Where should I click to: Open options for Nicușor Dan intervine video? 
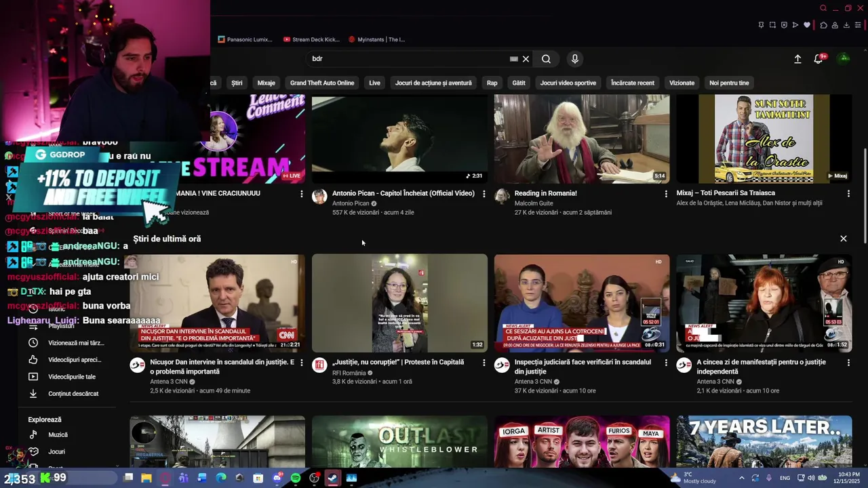(302, 363)
